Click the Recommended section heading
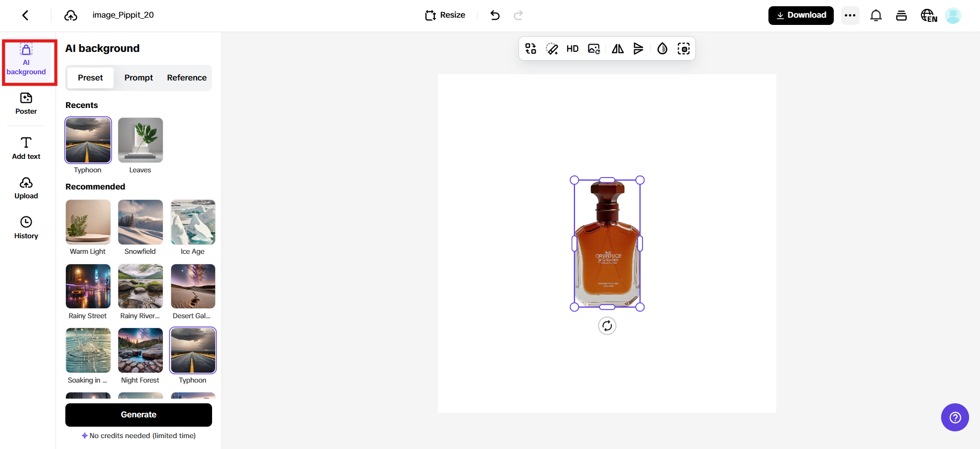Image resolution: width=980 pixels, height=449 pixels. pos(95,187)
